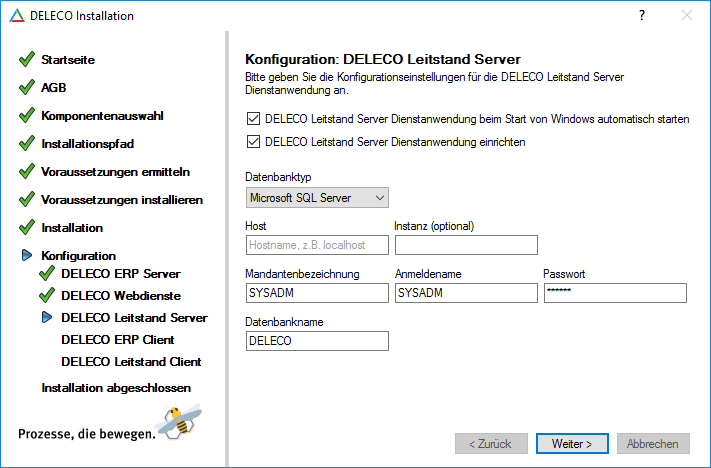Click the checkmark beside DELECO Webdienste

(x=47, y=295)
